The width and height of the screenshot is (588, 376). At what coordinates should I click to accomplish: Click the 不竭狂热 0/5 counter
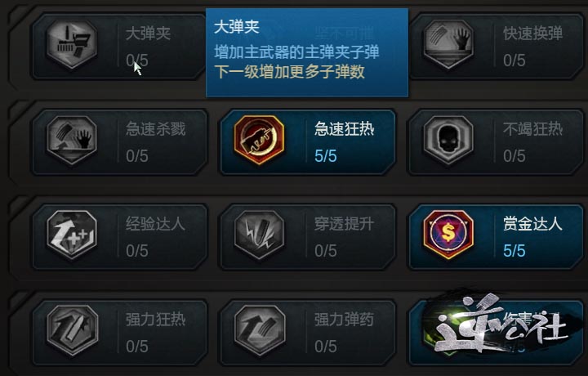point(514,156)
